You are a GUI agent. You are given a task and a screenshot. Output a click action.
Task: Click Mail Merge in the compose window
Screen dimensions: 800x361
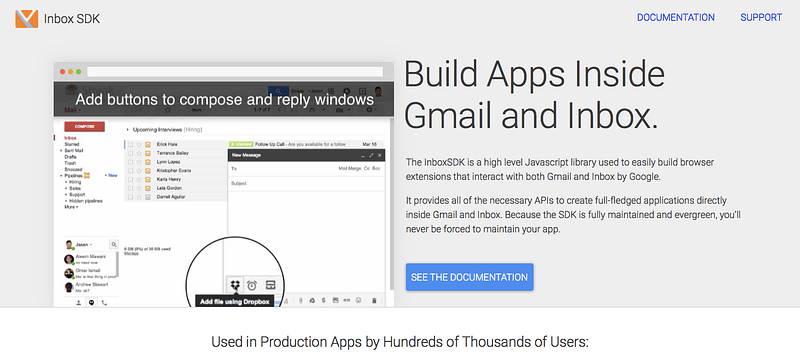point(350,168)
